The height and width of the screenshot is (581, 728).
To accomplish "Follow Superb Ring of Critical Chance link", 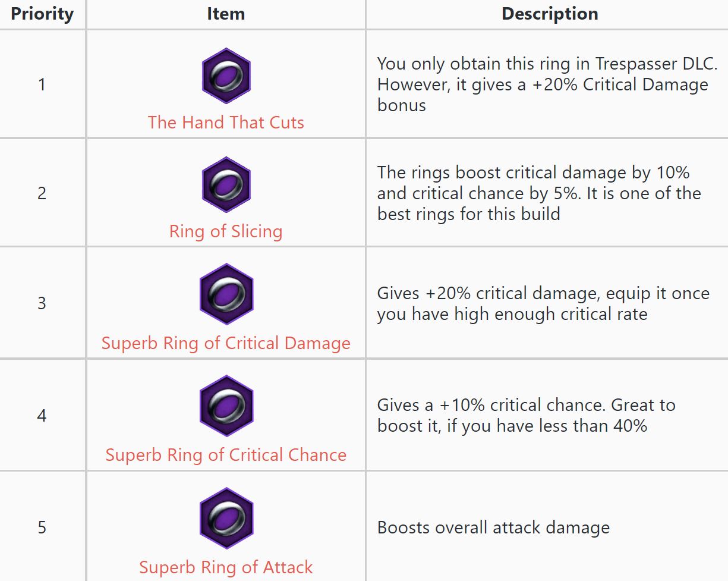I will tap(226, 455).
